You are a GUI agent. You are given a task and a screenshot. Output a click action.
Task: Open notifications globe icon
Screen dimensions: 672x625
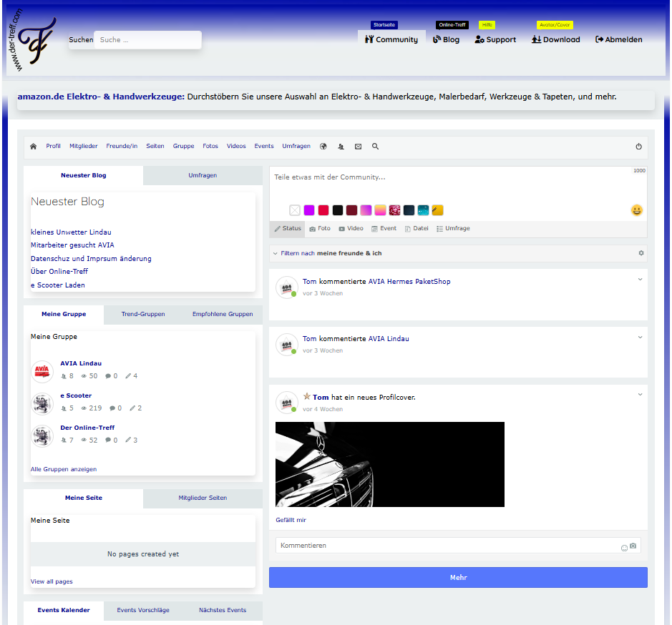[323, 147]
